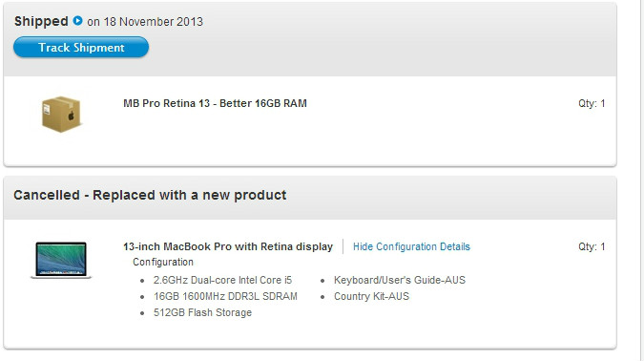
Task: Hide Configuration Details link
Action: (x=411, y=246)
